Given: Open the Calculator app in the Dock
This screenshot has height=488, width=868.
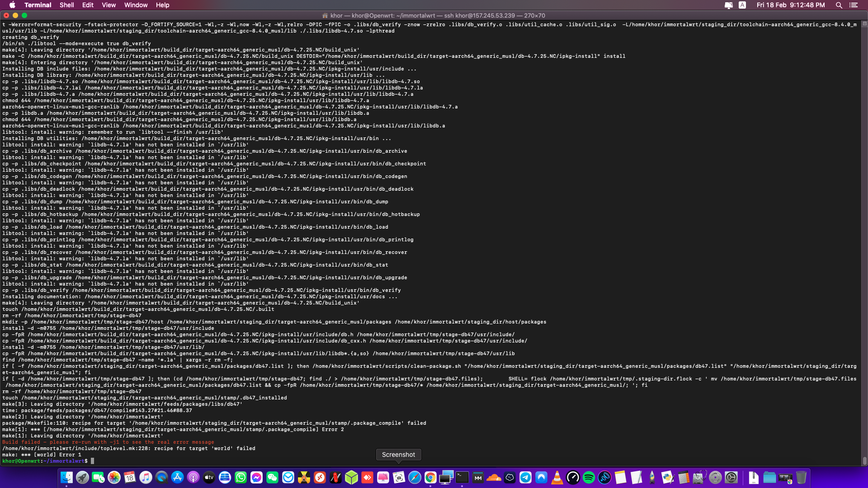Looking at the screenshot, I should tap(684, 478).
